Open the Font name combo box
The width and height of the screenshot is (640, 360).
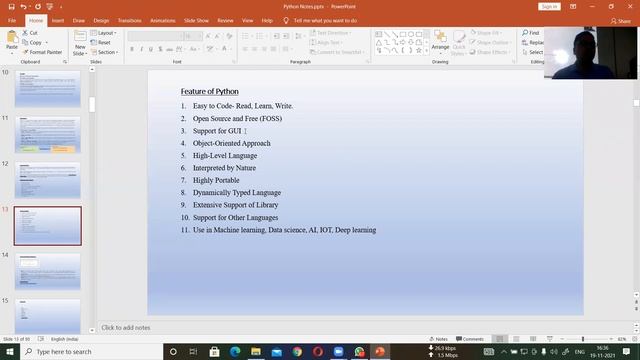155,36
